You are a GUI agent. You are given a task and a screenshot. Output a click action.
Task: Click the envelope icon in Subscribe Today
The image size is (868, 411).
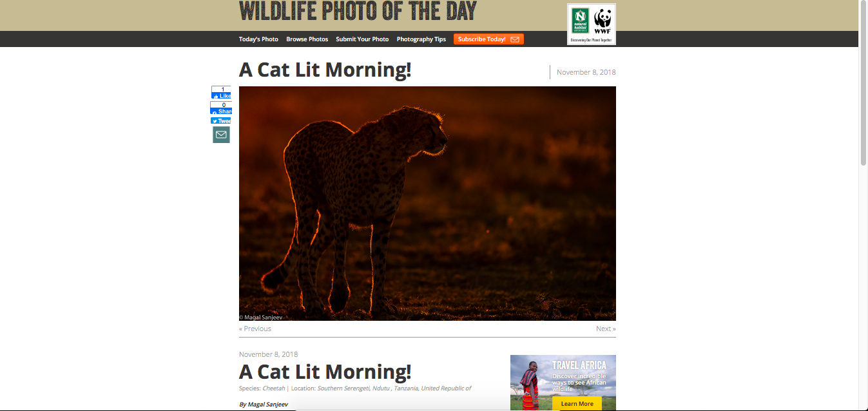(515, 39)
